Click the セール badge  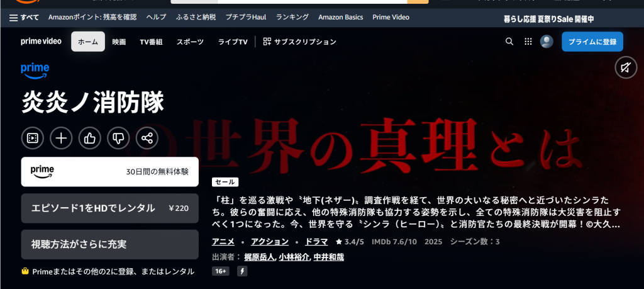[225, 182]
